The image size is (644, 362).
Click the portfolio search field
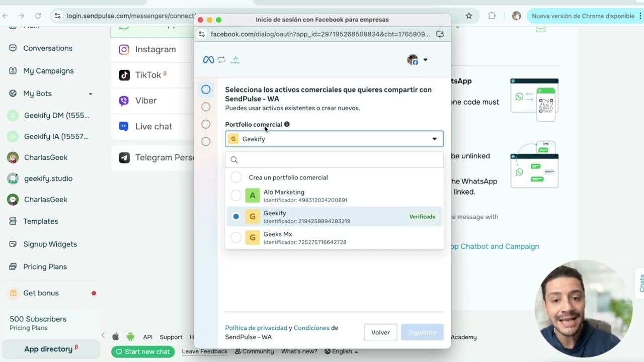(334, 160)
